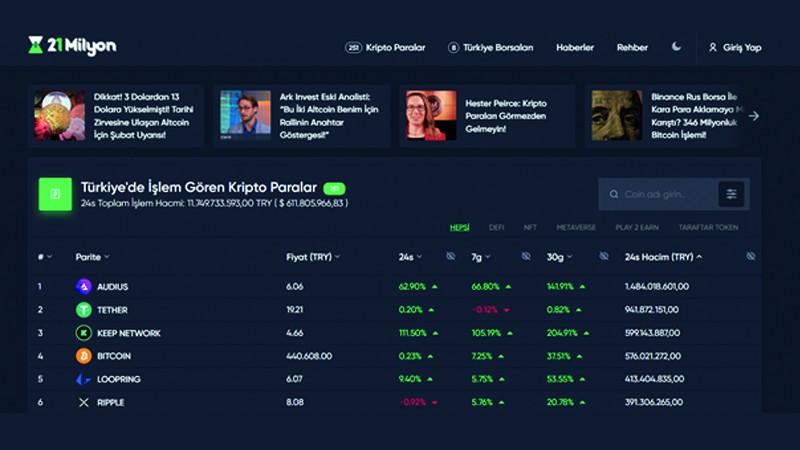Open Rehber menu item

632,47
